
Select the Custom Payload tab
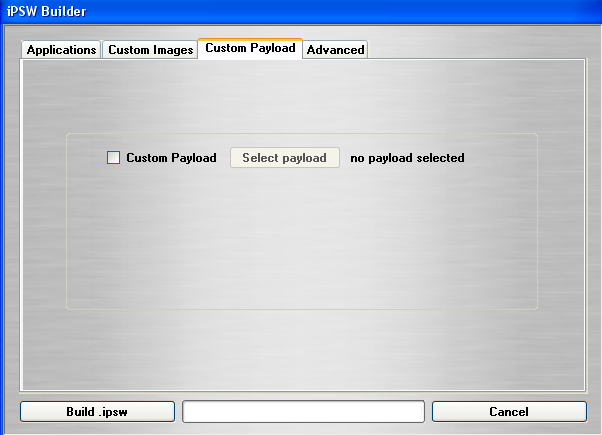point(250,48)
